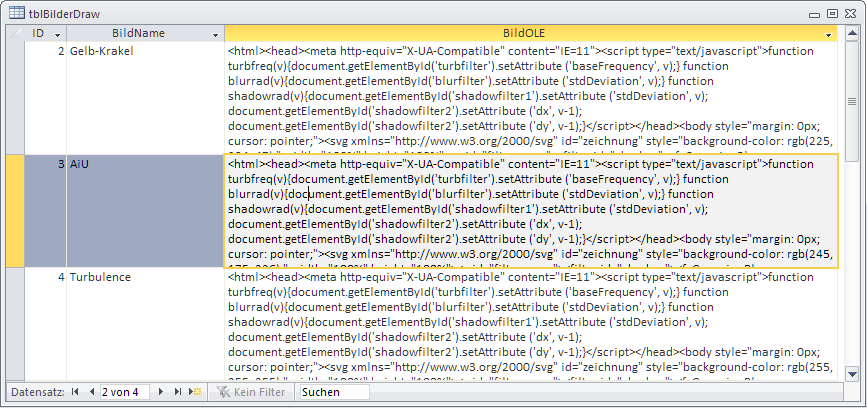The height and width of the screenshot is (408, 867).
Task: Open ID column sort dropdown
Action: (57, 35)
